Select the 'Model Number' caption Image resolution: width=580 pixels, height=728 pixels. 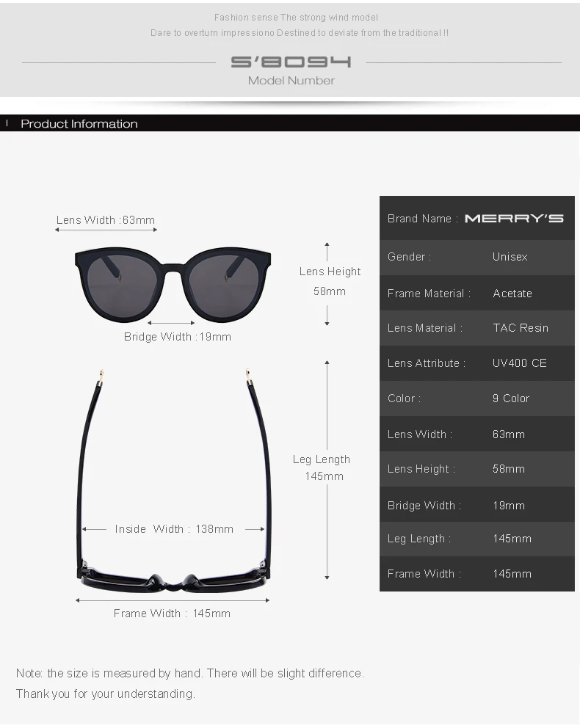291,80
